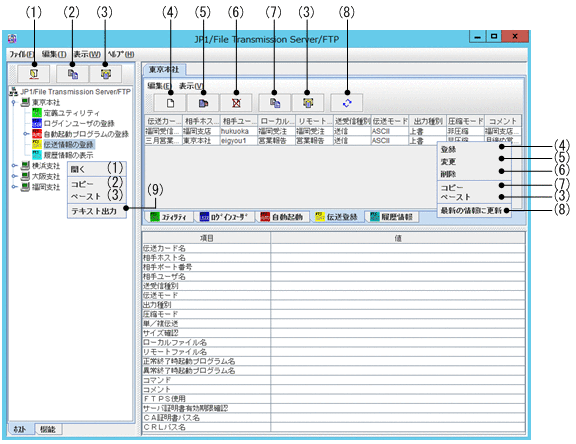Click the ローカルファイル名 row in details

coord(334,343)
